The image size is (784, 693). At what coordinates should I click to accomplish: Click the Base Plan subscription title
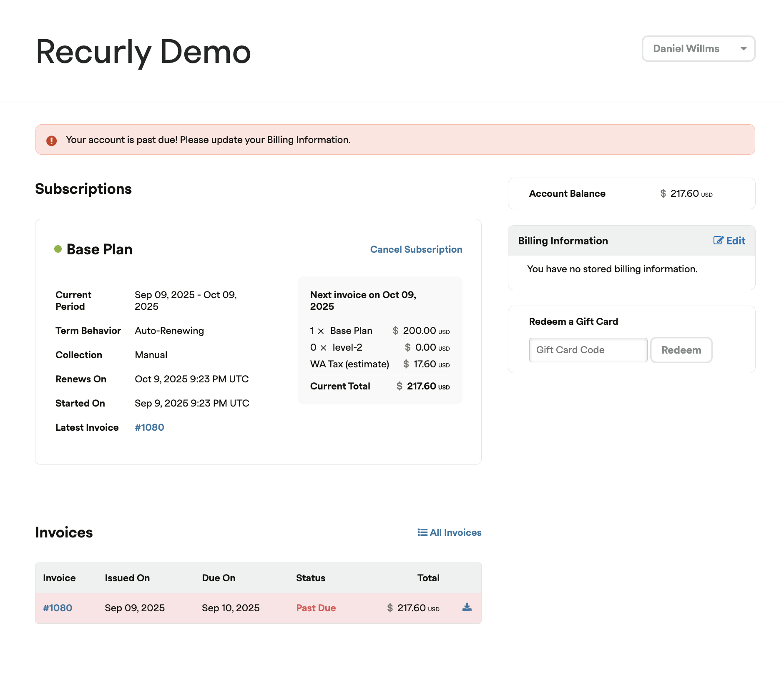[x=100, y=249]
